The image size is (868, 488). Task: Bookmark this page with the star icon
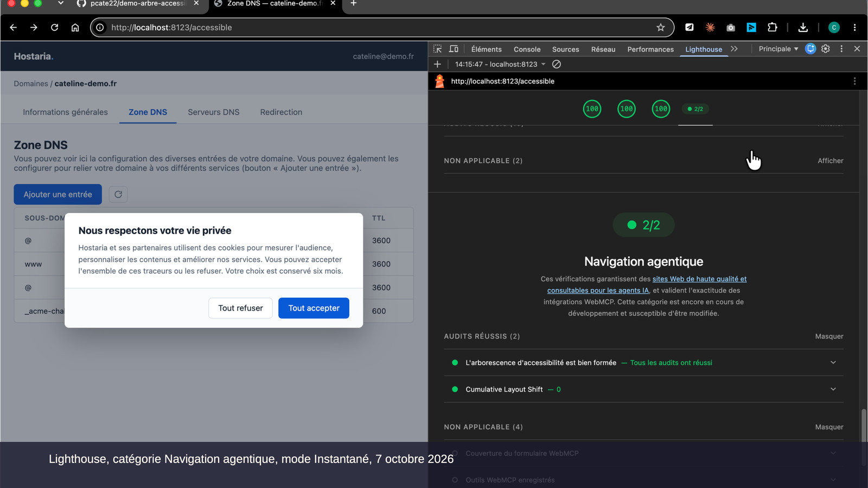pos(660,27)
